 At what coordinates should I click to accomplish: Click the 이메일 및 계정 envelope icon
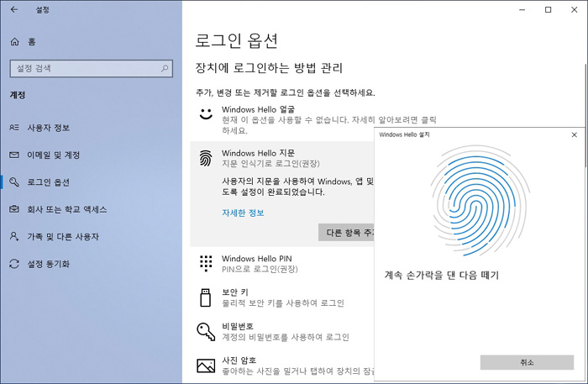[14, 155]
